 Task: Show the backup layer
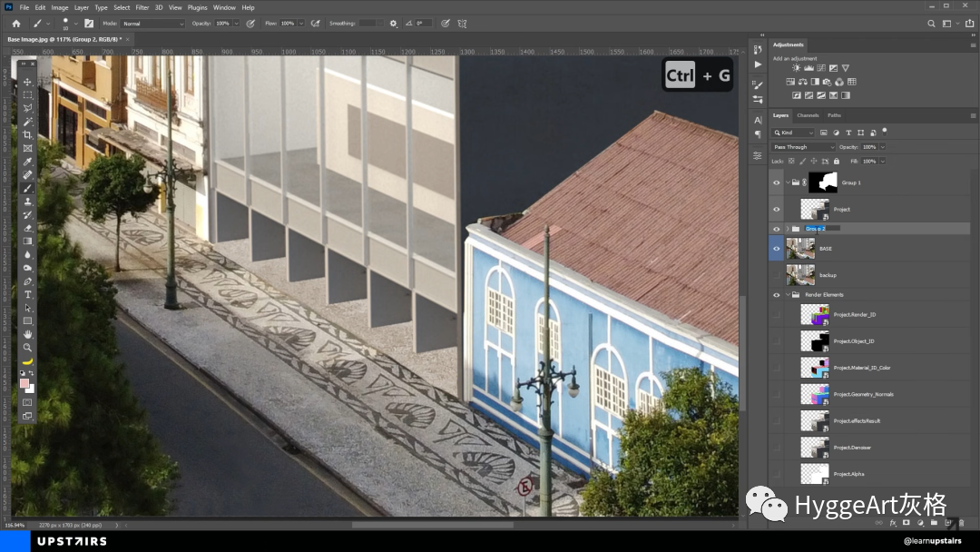click(x=776, y=275)
